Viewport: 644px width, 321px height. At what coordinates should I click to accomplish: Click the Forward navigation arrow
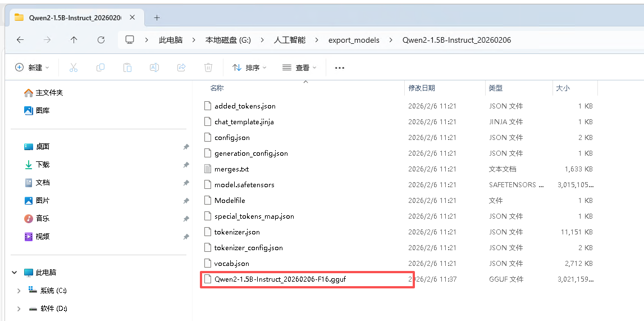[47, 40]
